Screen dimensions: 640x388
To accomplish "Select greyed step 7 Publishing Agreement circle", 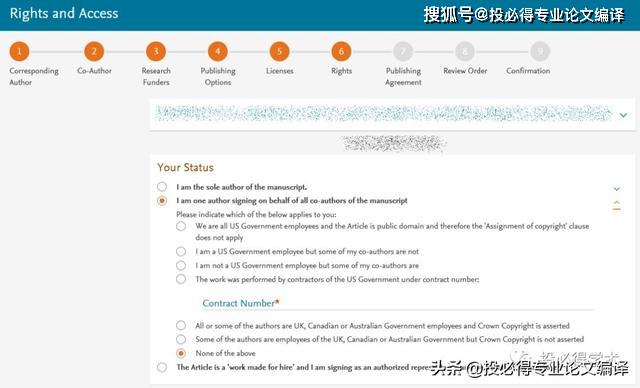I will pos(403,51).
